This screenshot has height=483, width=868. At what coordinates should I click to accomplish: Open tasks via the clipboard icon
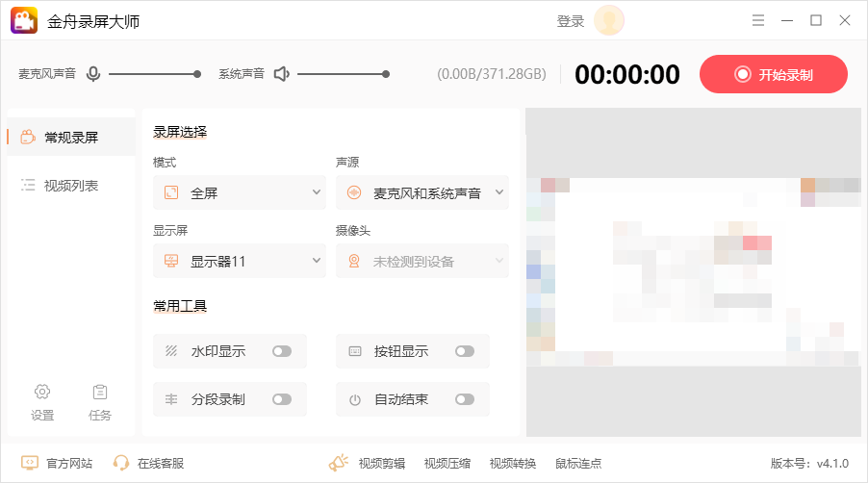coord(100,392)
